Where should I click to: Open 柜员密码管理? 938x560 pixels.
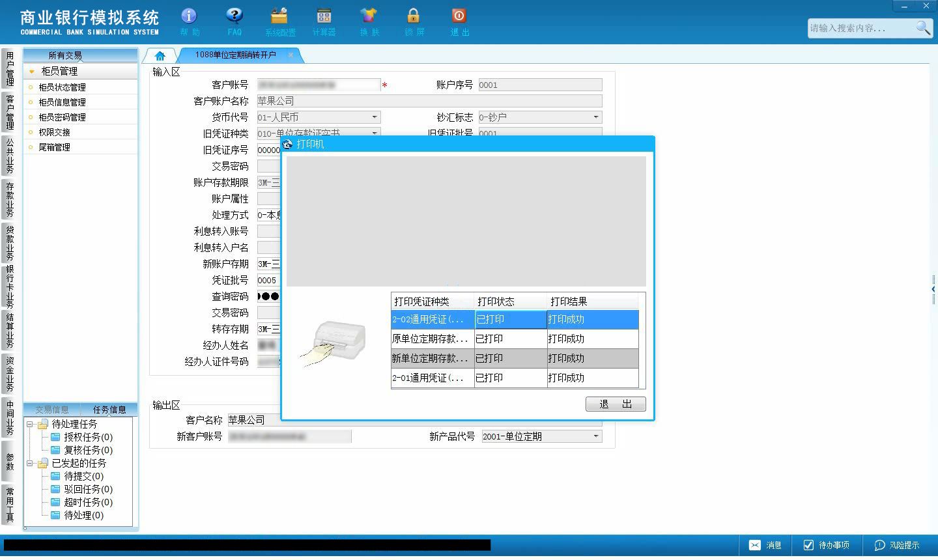pyautogui.click(x=62, y=117)
